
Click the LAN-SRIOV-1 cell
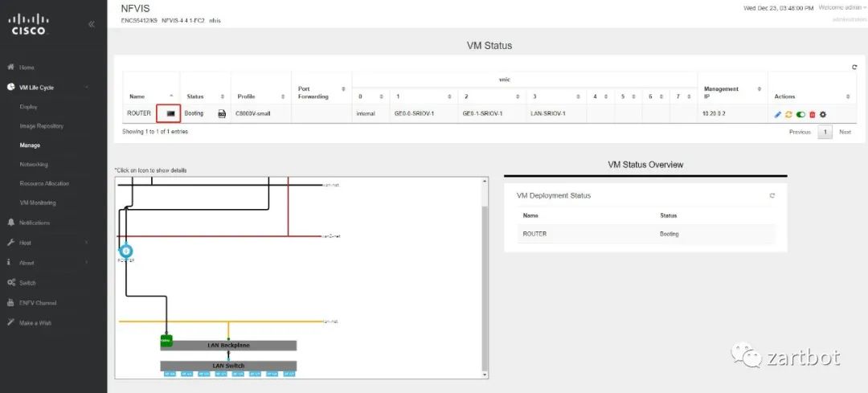[x=556, y=113]
